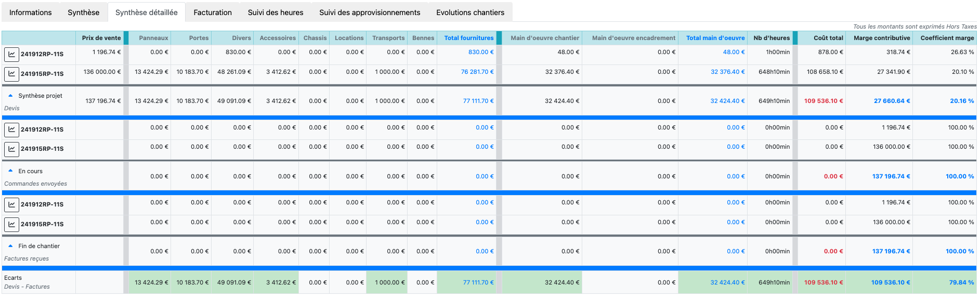Open chart icon for 241915RP-11S priced 136 000.00 €
The height and width of the screenshot is (297, 980).
click(x=11, y=74)
